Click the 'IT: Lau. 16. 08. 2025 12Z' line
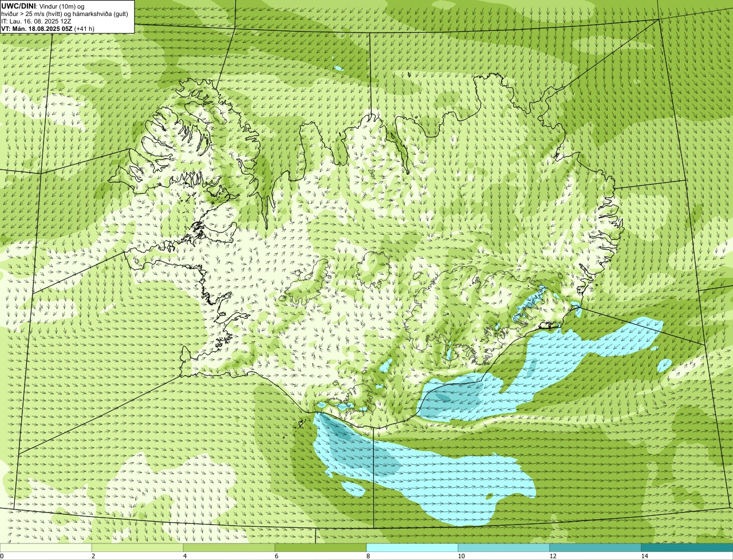 36,21
